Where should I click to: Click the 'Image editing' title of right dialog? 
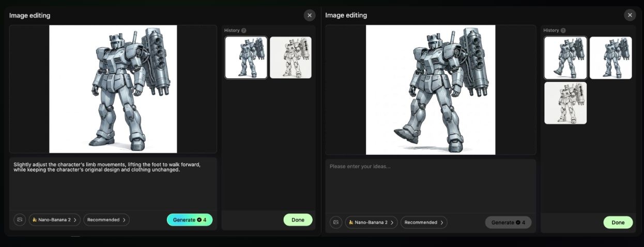click(346, 16)
